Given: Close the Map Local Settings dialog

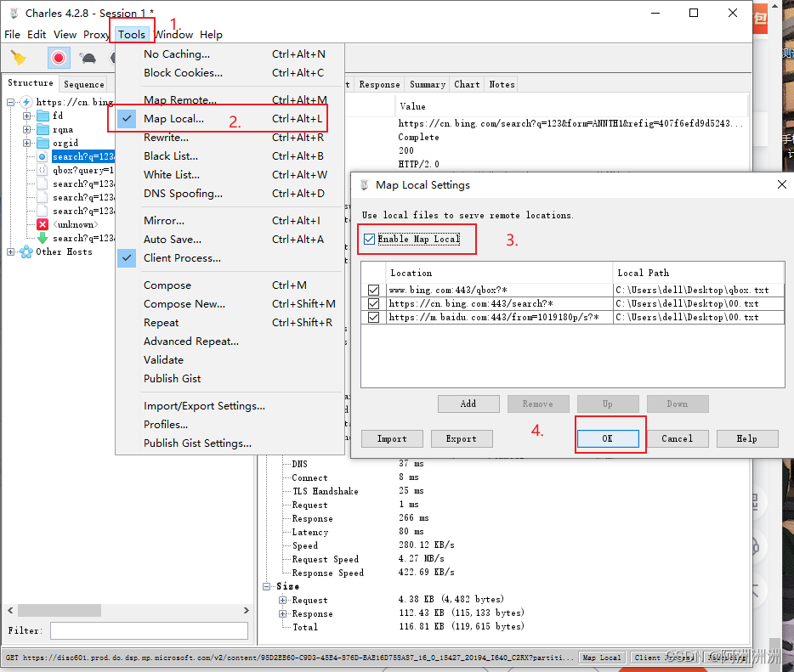Looking at the screenshot, I should (782, 184).
